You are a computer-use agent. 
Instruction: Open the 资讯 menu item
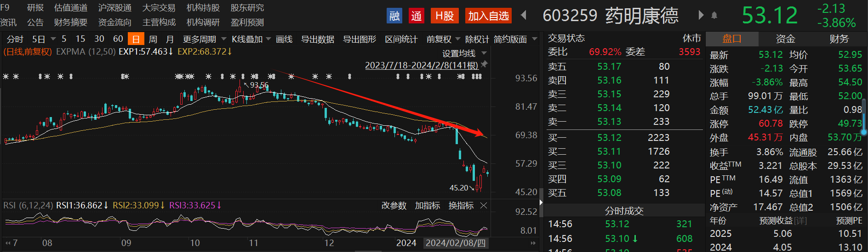click(8, 22)
